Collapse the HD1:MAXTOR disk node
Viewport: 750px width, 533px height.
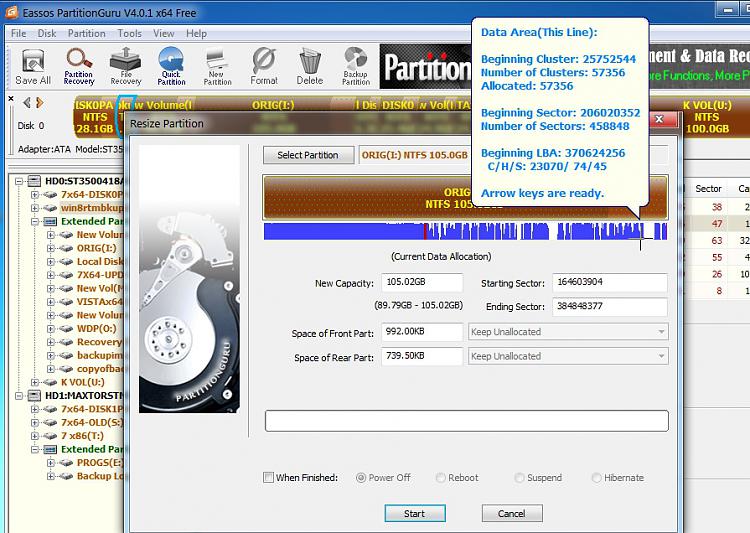[x=19, y=396]
